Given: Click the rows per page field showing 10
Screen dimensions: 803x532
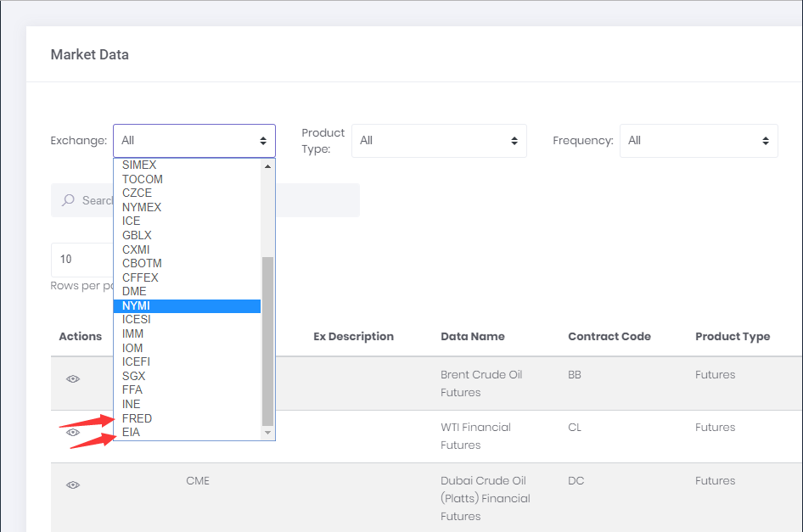Looking at the screenshot, I should pos(81,259).
